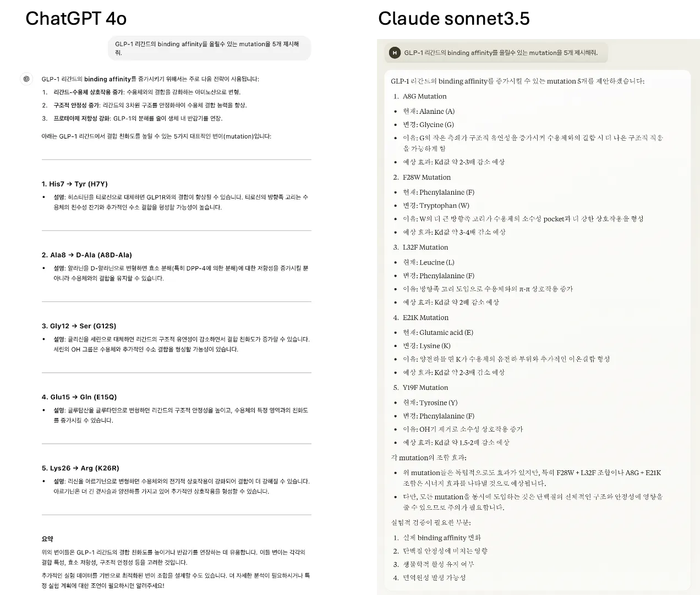
Task: Click '3. L32F Mutation' in Claude answer
Action: (421, 247)
